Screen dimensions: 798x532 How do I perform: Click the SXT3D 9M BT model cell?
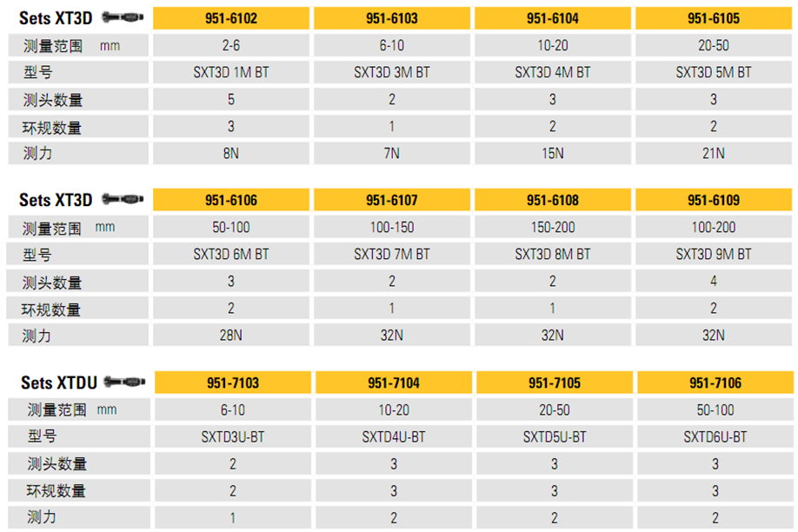pyautogui.click(x=714, y=254)
